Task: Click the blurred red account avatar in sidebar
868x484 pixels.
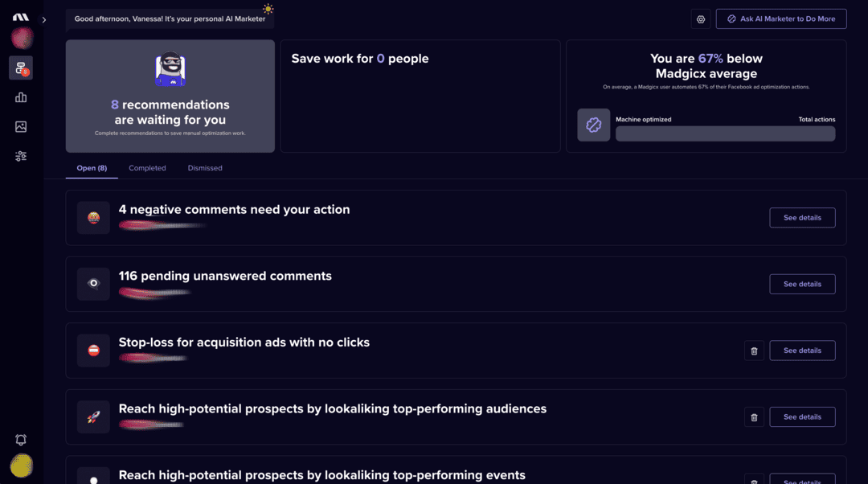Action: (23, 39)
